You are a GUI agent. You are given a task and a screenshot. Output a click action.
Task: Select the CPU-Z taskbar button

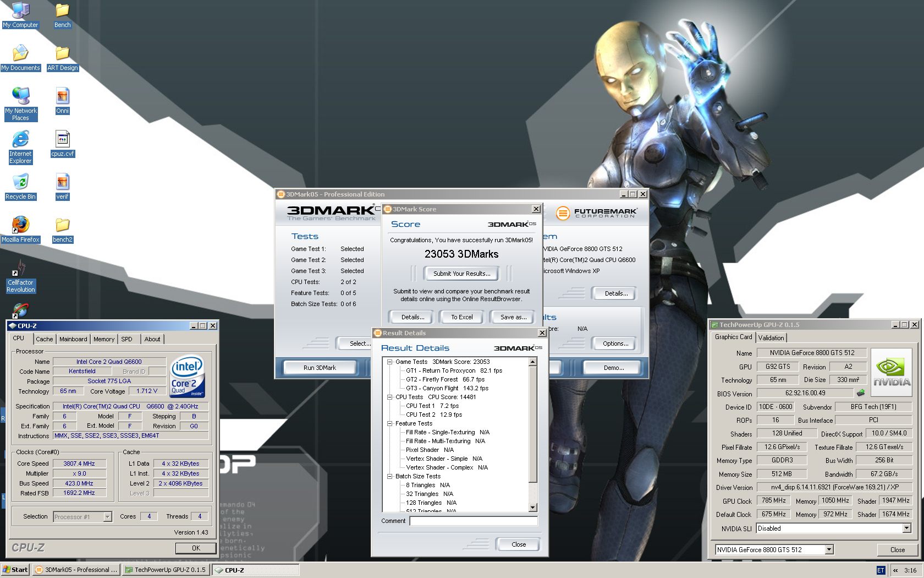255,570
